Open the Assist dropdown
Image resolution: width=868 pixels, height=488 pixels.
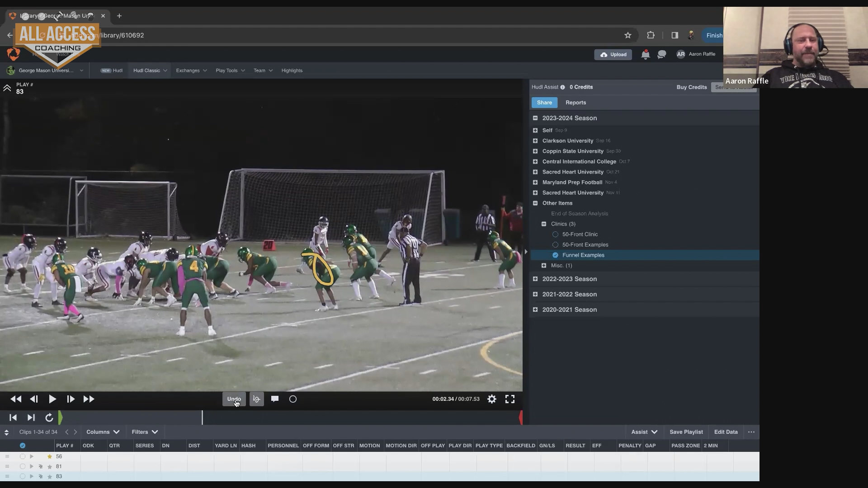(x=644, y=432)
